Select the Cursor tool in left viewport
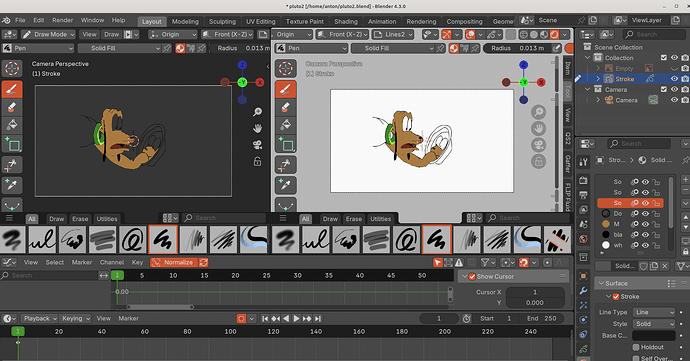 pyautogui.click(x=12, y=68)
